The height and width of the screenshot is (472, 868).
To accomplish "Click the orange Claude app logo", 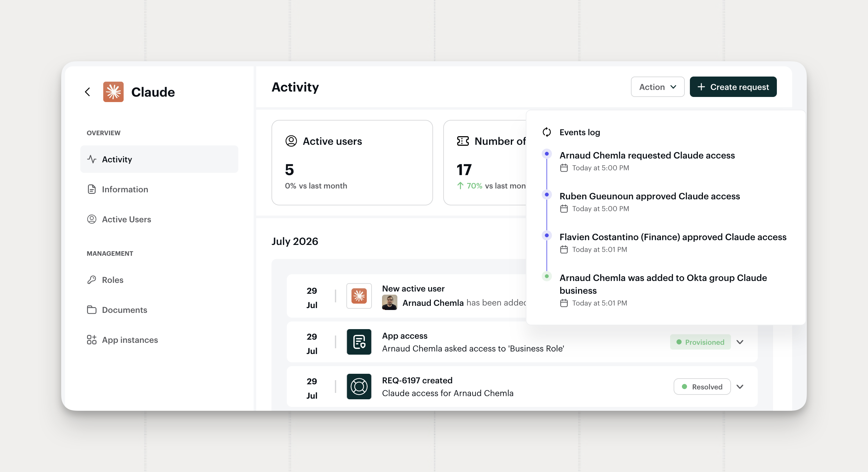I will pos(113,92).
